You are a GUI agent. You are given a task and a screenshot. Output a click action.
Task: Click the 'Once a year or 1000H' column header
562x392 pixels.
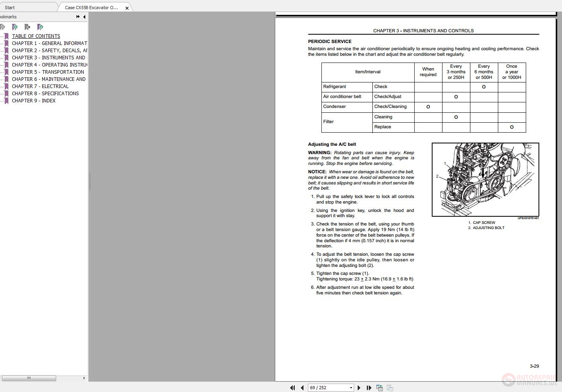pos(512,72)
